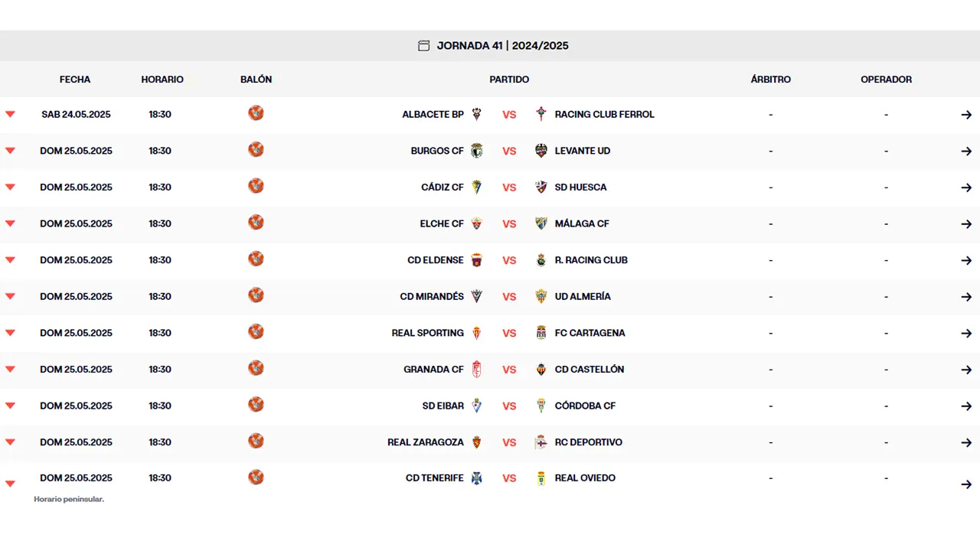Screen dimensions: 980x551
Task: Click the ball icon on the Granada CF row
Action: point(256,368)
